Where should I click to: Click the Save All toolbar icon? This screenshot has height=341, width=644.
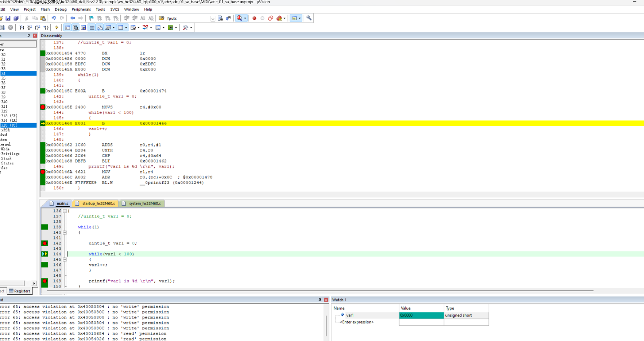click(x=16, y=18)
